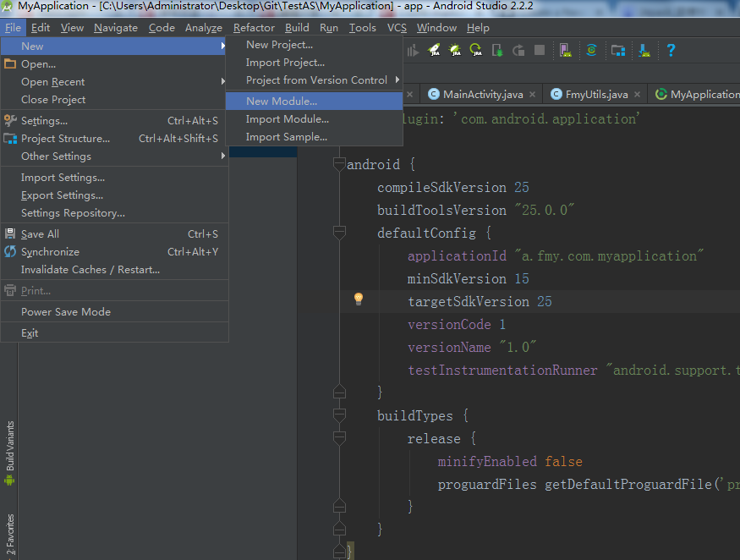740x560 pixels.
Task: Select Import Project... in the submenu
Action: (314, 63)
